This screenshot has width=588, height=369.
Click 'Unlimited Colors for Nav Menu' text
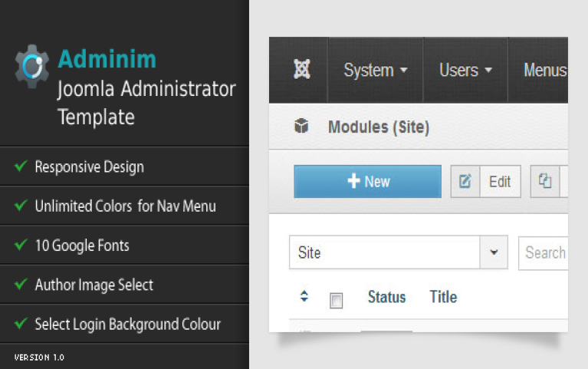[x=125, y=206]
